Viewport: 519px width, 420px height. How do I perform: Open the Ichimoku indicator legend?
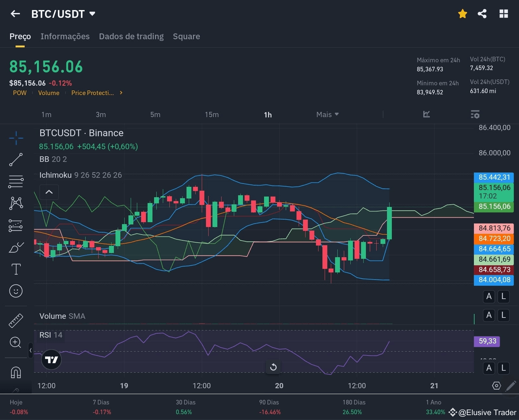(x=80, y=175)
